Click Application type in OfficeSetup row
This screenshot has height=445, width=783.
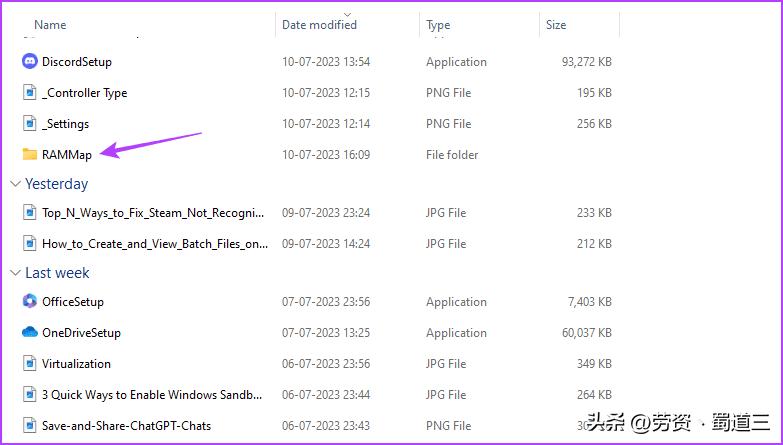click(x=456, y=302)
